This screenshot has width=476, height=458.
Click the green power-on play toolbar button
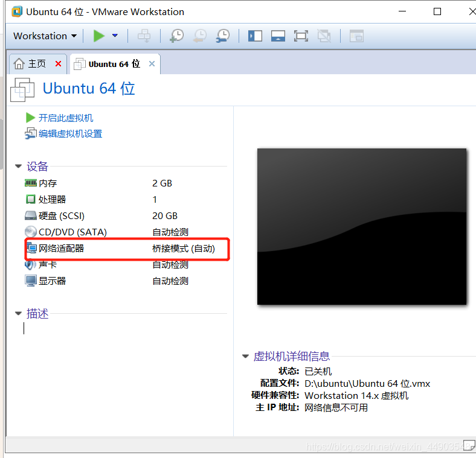pyautogui.click(x=99, y=36)
